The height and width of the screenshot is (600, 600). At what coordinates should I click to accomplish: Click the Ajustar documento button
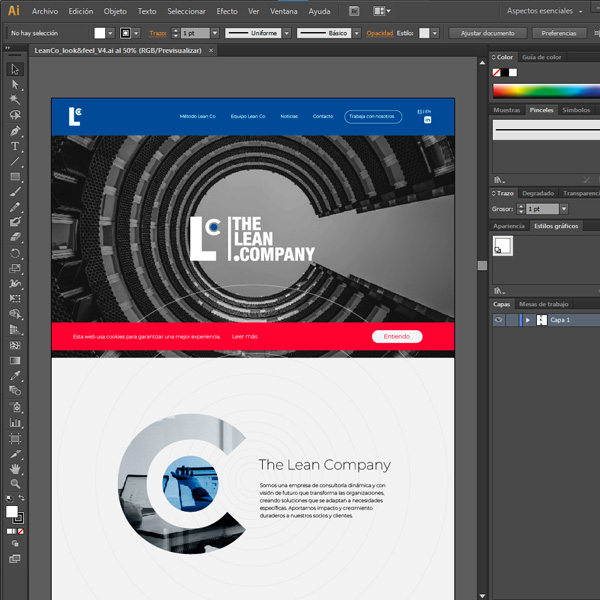pos(488,33)
